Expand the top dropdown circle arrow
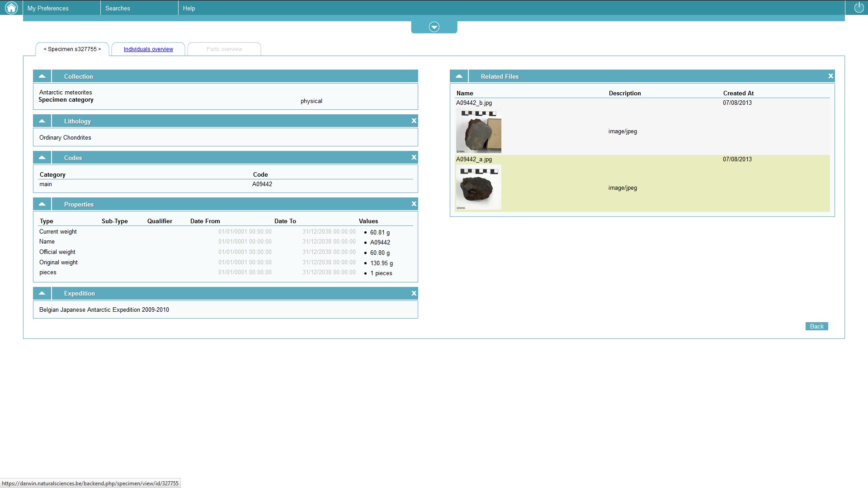Viewport: 868px width, 488px height. tap(434, 27)
